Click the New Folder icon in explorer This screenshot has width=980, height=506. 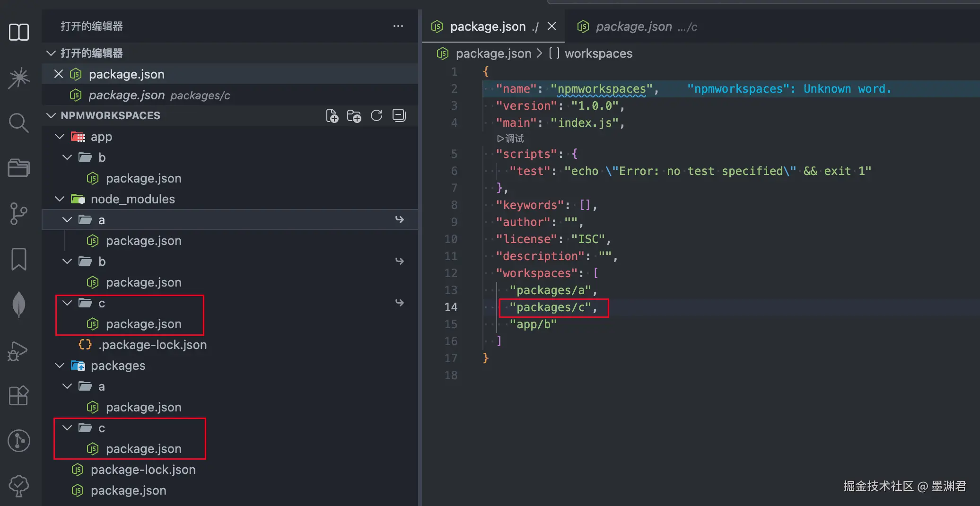click(354, 116)
